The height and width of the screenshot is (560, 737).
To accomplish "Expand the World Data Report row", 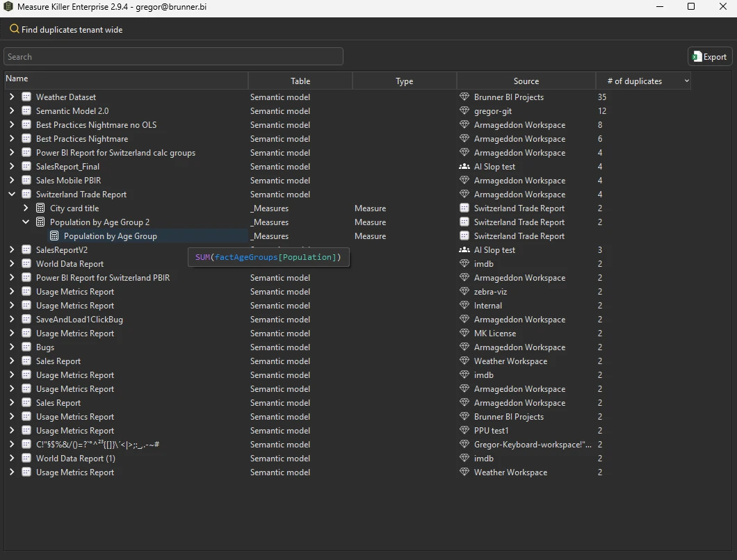I will pos(12,263).
